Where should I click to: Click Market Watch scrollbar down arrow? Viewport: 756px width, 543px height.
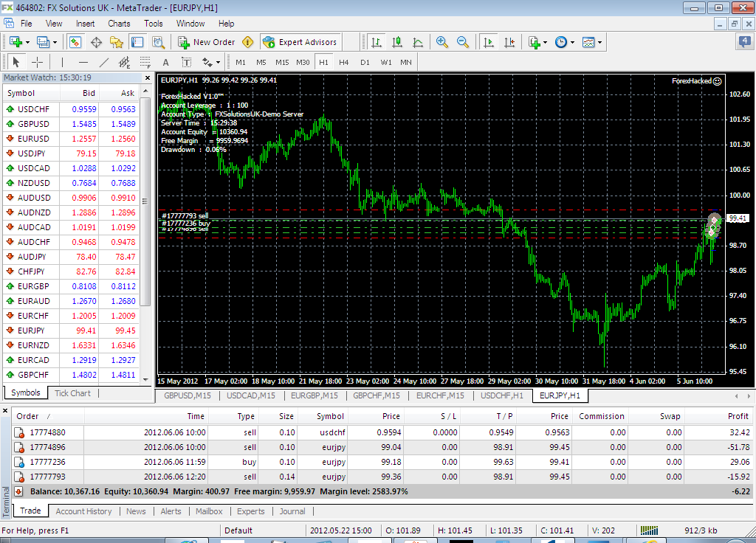pyautogui.click(x=146, y=380)
